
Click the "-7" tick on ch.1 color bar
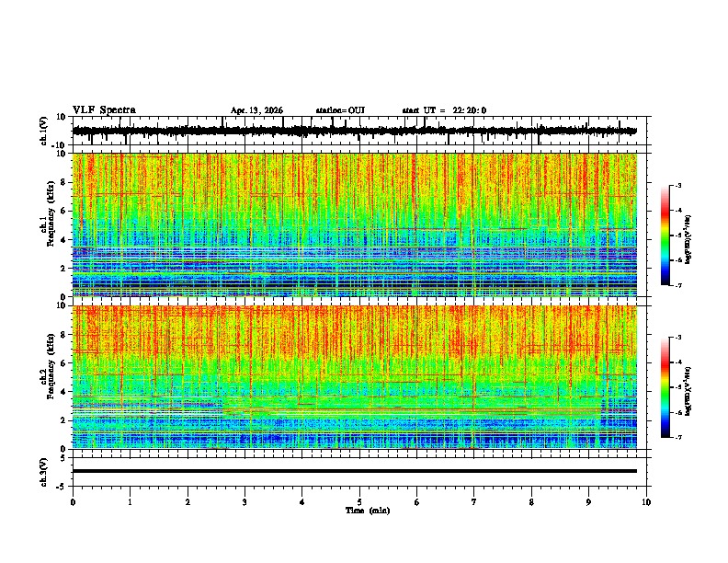tap(677, 285)
